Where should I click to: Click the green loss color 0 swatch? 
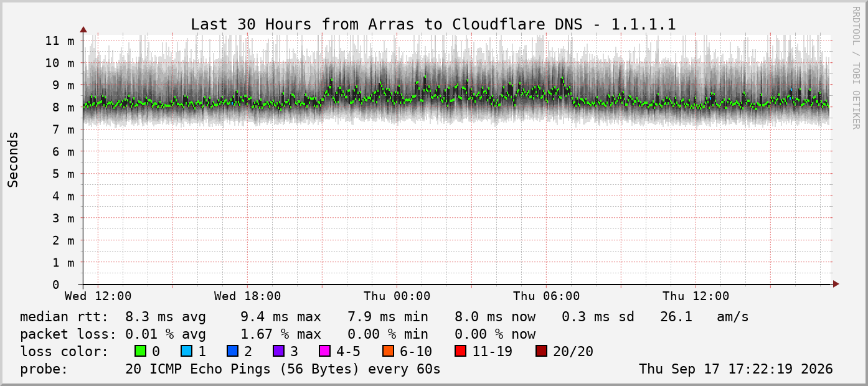coord(140,351)
